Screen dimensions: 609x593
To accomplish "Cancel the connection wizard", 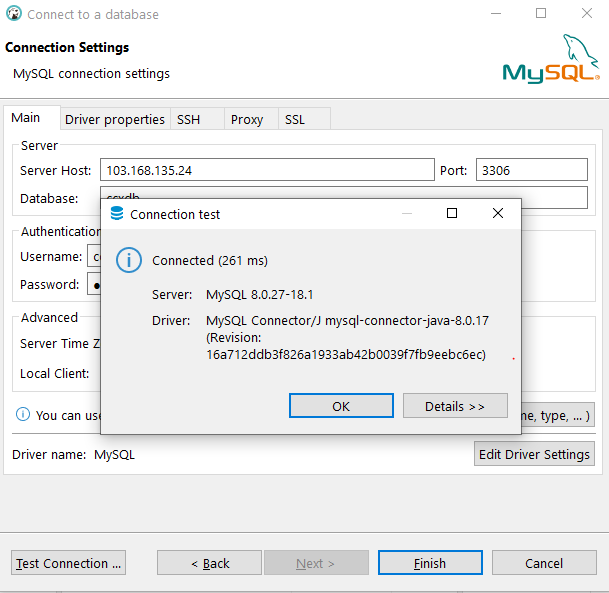I will point(544,563).
